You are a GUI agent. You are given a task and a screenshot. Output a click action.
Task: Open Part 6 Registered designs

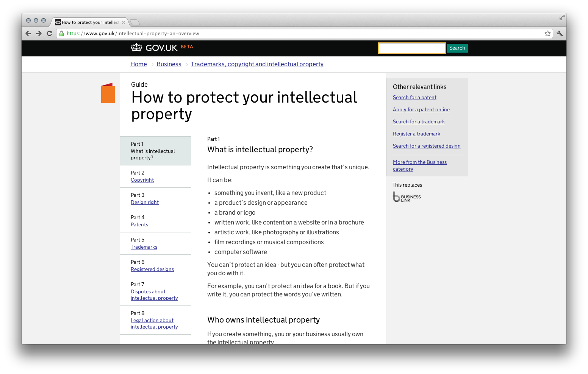click(x=152, y=270)
